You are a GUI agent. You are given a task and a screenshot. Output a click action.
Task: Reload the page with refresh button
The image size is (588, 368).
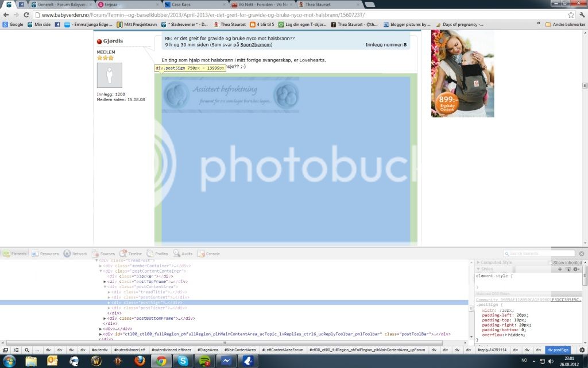click(26, 14)
